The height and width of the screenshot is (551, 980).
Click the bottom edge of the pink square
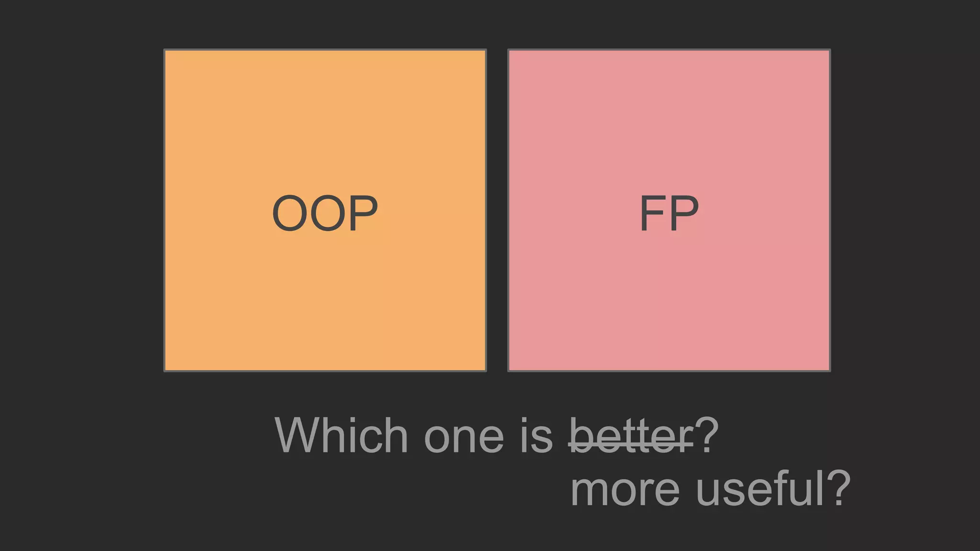669,370
